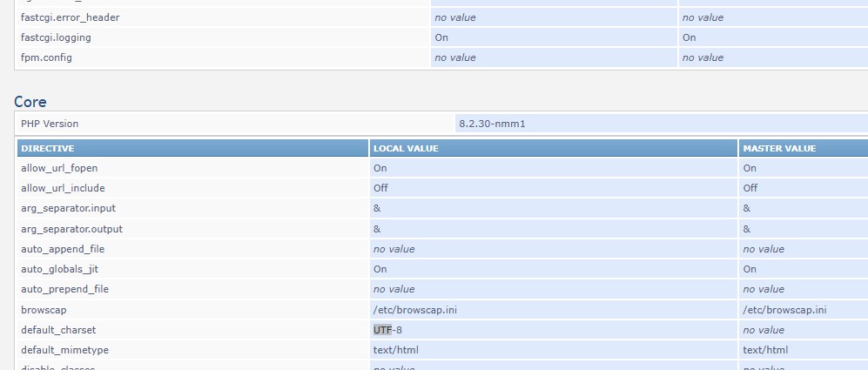The height and width of the screenshot is (370, 868).
Task: Click the auto_globals_jit directive name
Action: (59, 270)
